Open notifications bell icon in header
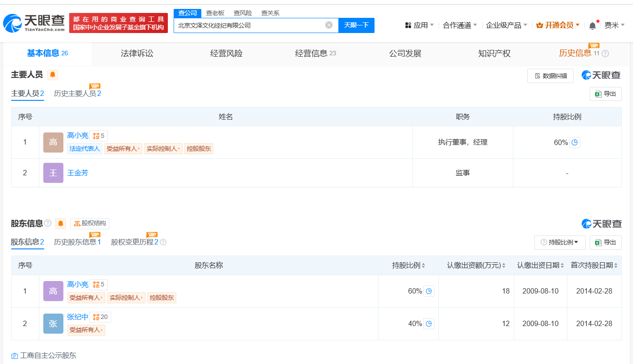 592,25
